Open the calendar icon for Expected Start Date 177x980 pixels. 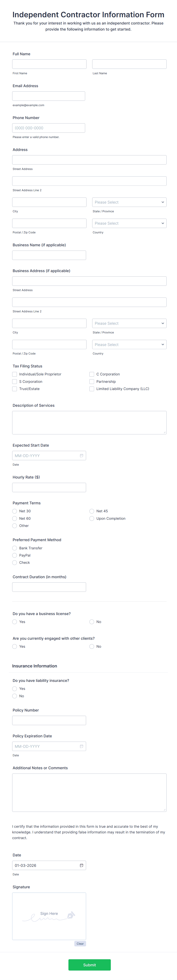[82, 455]
